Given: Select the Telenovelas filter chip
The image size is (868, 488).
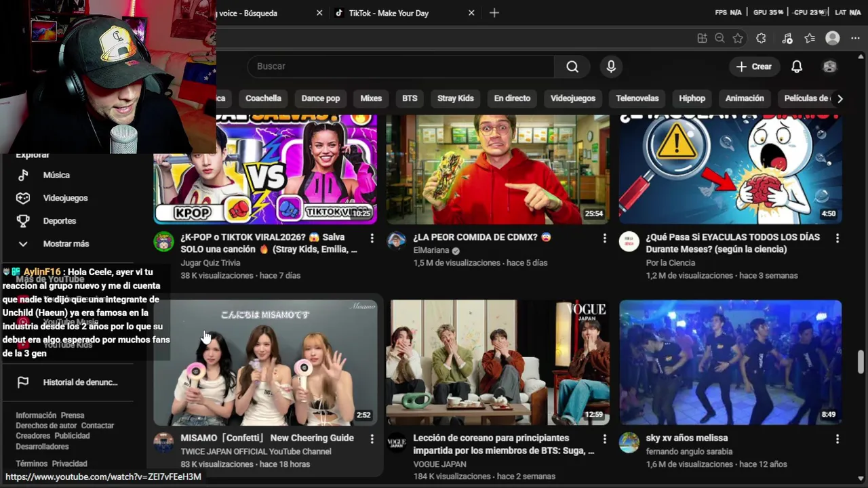Looking at the screenshot, I should pos(637,98).
